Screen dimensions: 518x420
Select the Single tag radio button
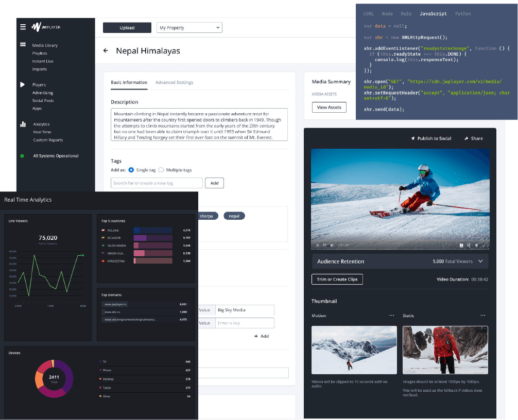(x=131, y=170)
